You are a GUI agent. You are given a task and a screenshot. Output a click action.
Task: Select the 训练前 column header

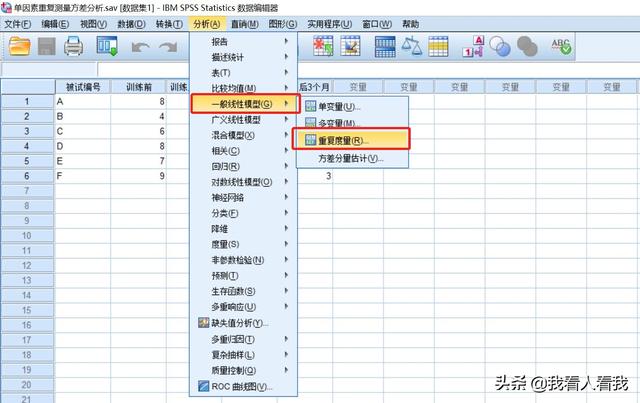point(139,87)
